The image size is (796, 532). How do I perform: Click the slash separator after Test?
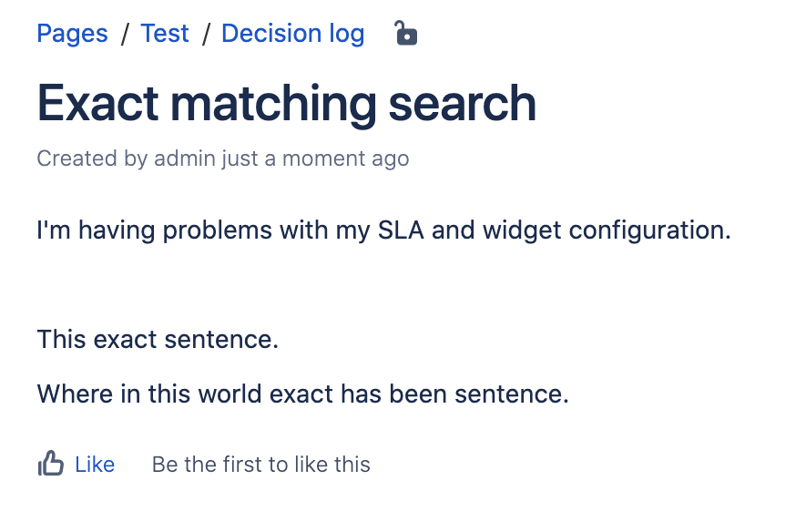coord(206,34)
